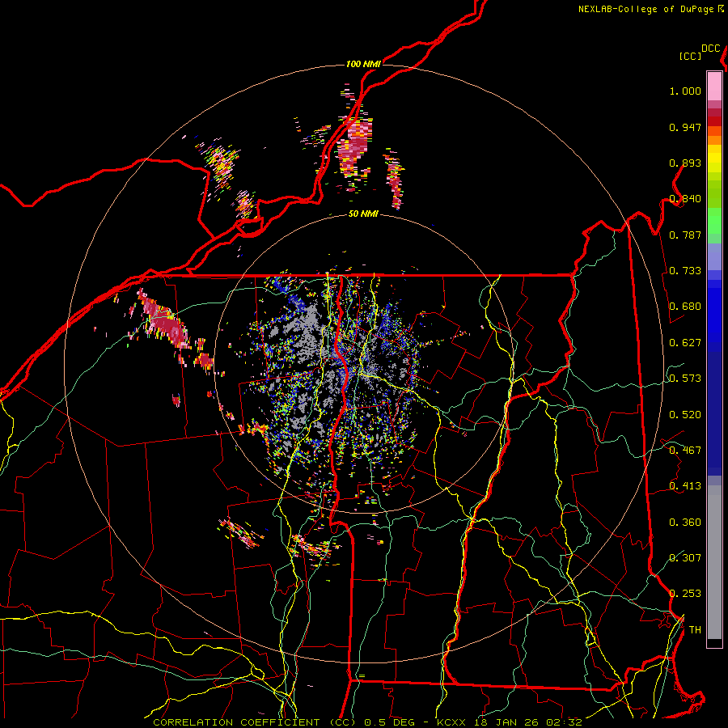Screen dimensions: 728x728
Task: Click the 0.413 legend value
Action: tap(685, 486)
